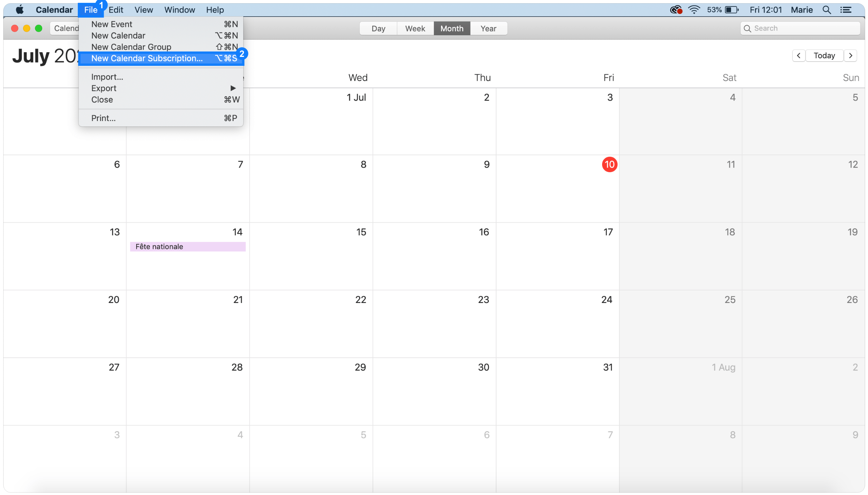Choose New Event from File menu
Image resolution: width=868 pixels, height=495 pixels.
click(x=161, y=24)
